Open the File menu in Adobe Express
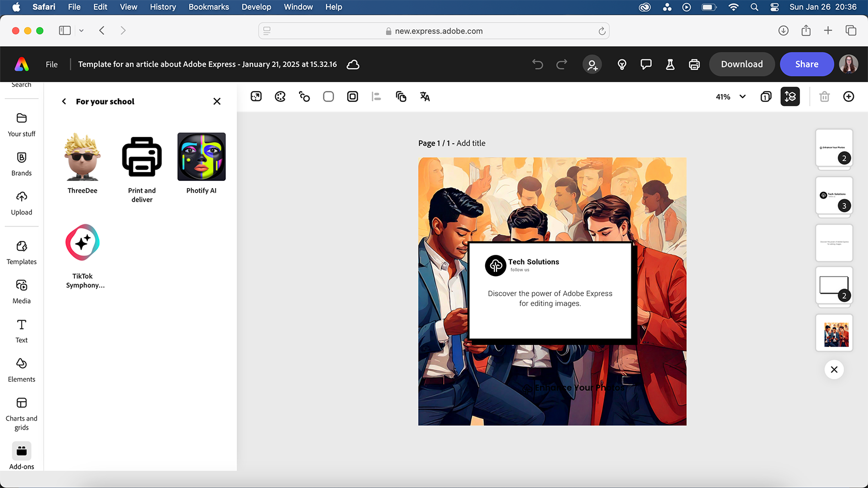This screenshot has width=868, height=488. tap(52, 64)
